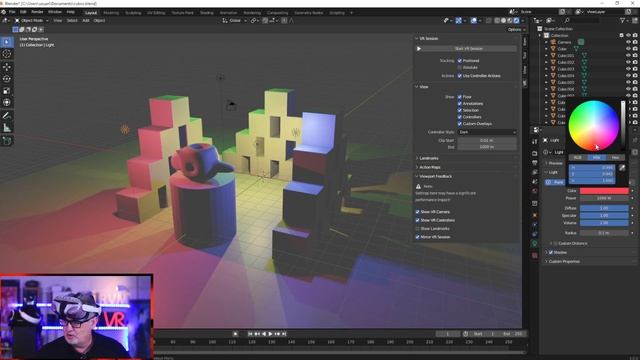
Task: Open the Help menu
Action: coord(71,12)
